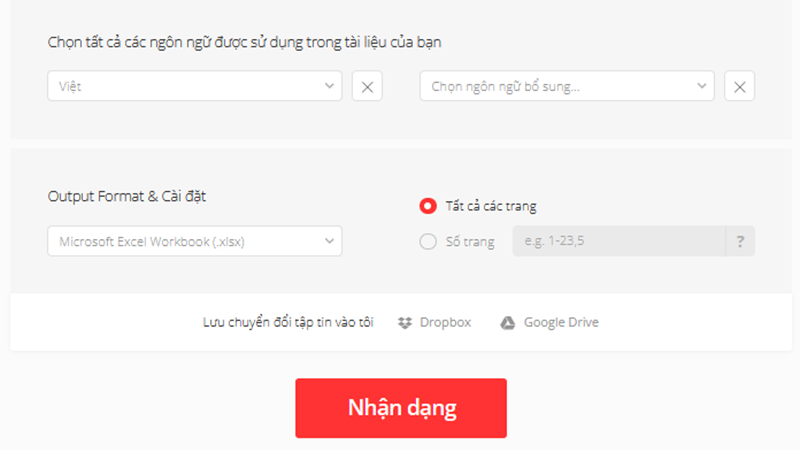Image resolution: width=800 pixels, height=450 pixels.
Task: Click the Dropbox logo icon
Action: (405, 322)
